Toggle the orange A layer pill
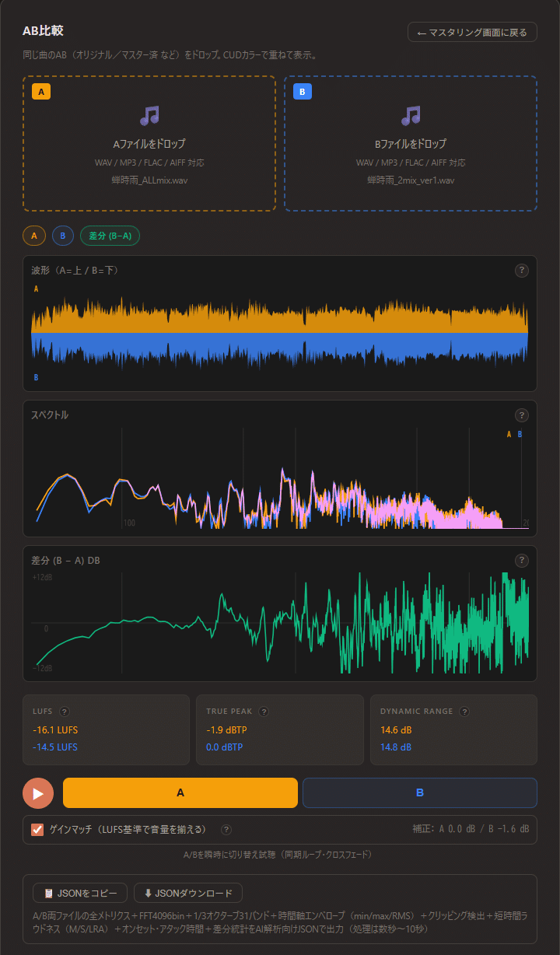This screenshot has width=560, height=955. pos(34,236)
